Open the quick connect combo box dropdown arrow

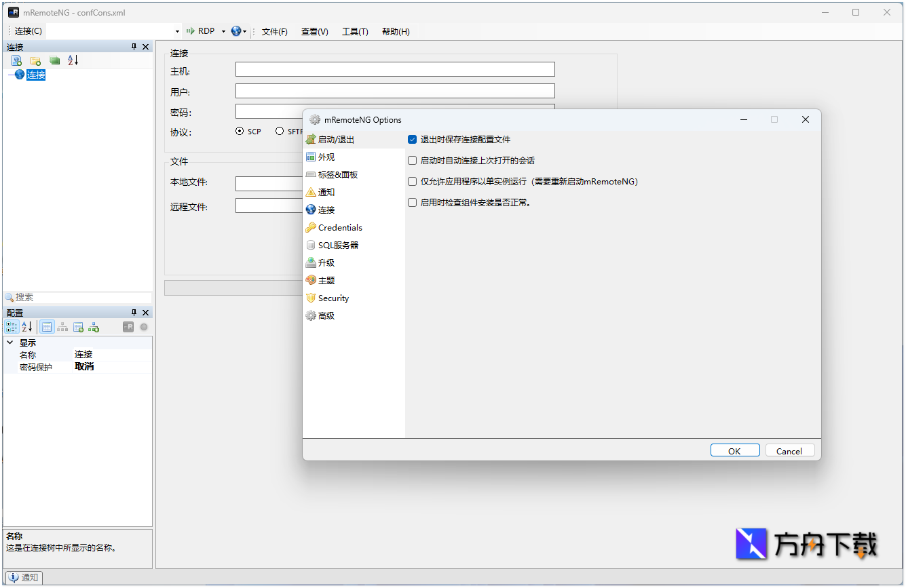pos(178,32)
